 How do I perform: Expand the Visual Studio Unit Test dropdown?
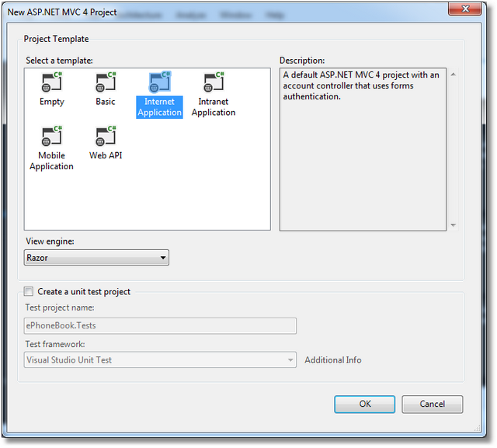160,359
